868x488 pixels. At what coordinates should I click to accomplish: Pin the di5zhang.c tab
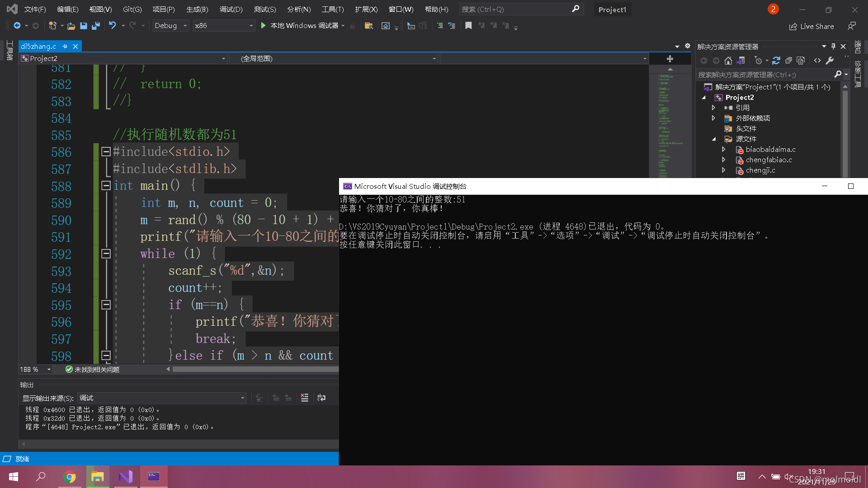coord(65,46)
